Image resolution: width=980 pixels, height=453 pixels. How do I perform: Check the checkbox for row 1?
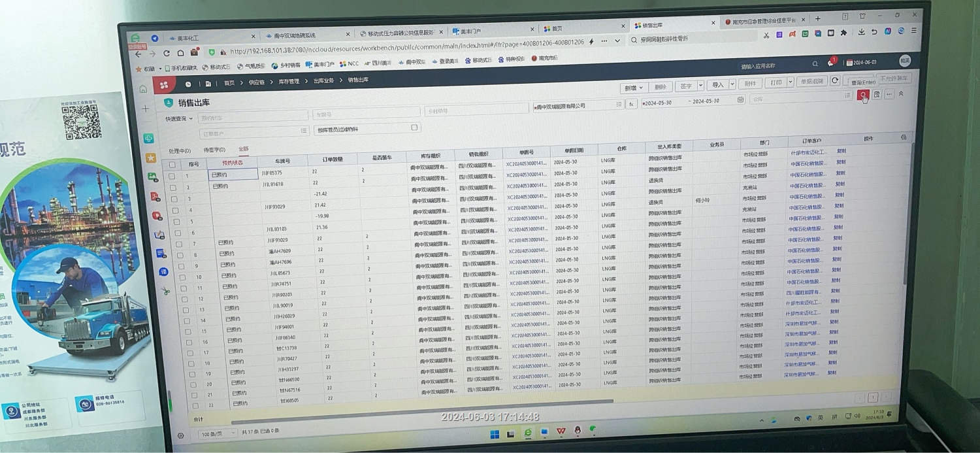172,176
